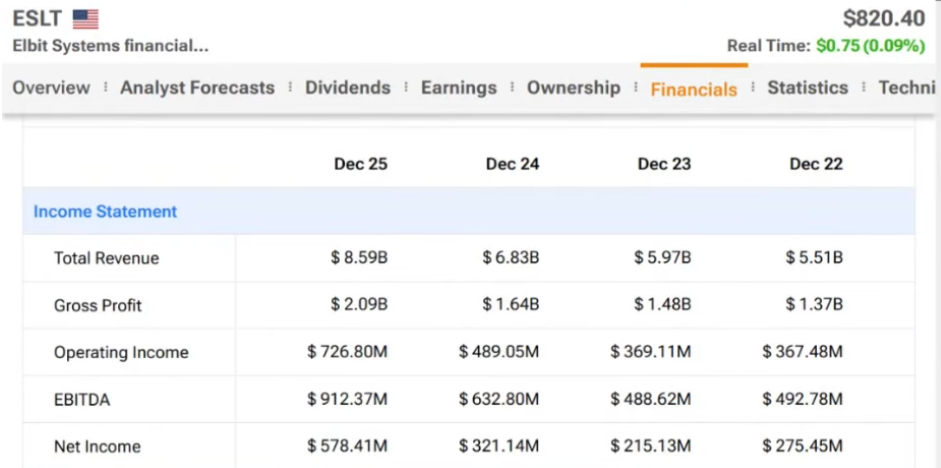The width and height of the screenshot is (941, 468).
Task: Click the Elbit Systems financial title
Action: click(x=110, y=46)
